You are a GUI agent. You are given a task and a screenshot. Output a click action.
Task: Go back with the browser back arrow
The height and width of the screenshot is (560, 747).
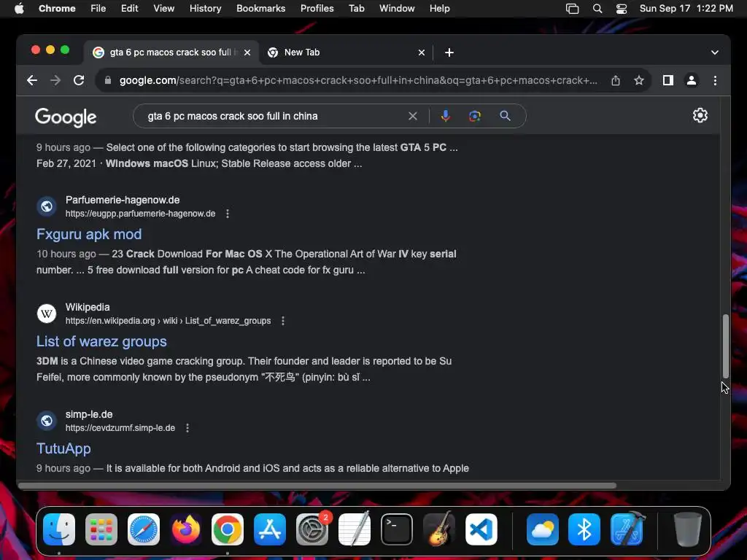tap(32, 80)
